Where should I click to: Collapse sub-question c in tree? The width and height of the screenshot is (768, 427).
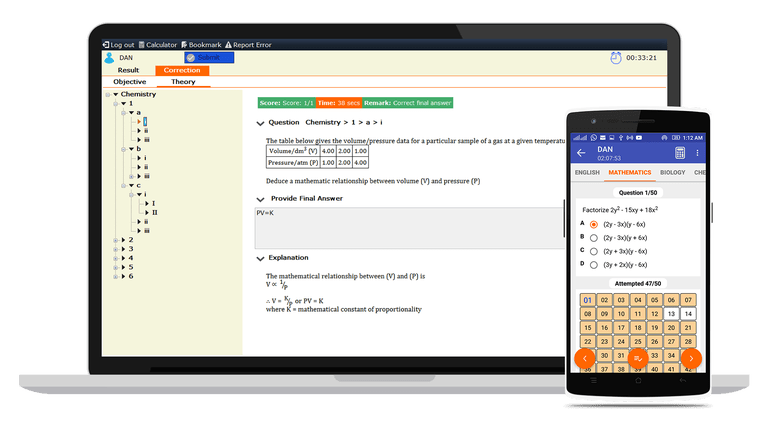pos(132,186)
